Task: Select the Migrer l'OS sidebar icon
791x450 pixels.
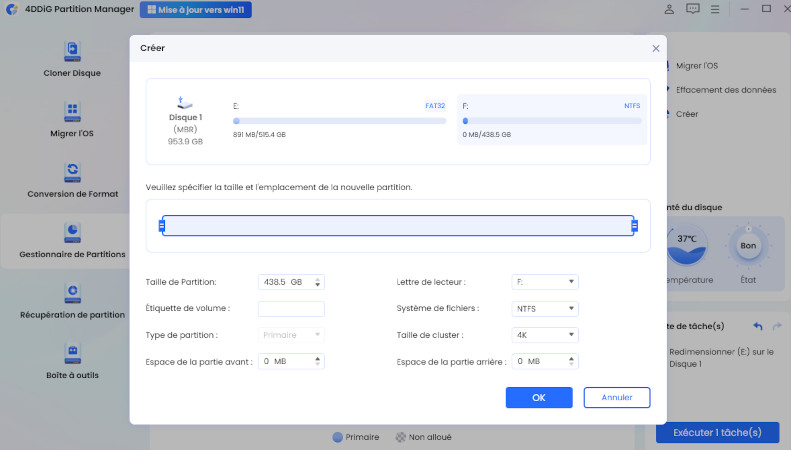Action: [x=72, y=112]
